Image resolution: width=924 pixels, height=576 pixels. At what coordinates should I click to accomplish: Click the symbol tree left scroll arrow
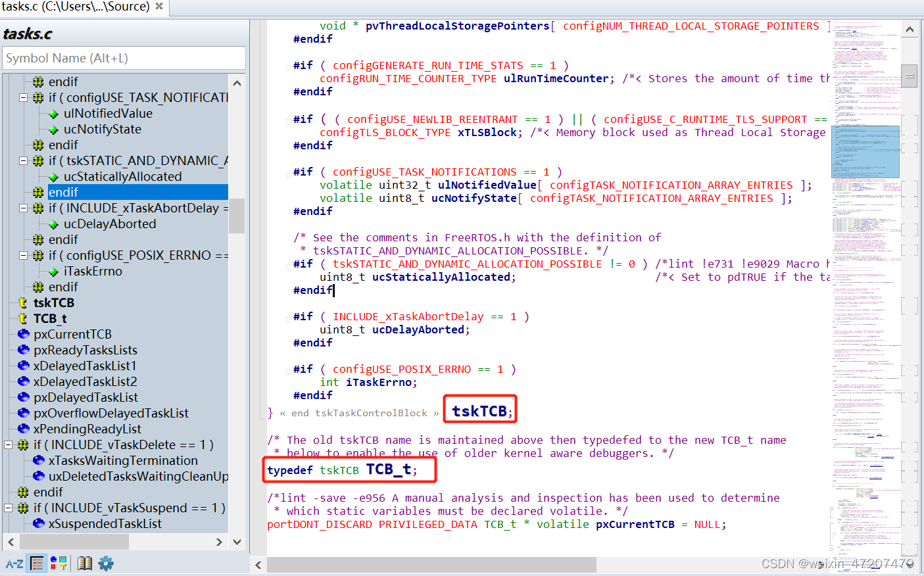pyautogui.click(x=11, y=542)
